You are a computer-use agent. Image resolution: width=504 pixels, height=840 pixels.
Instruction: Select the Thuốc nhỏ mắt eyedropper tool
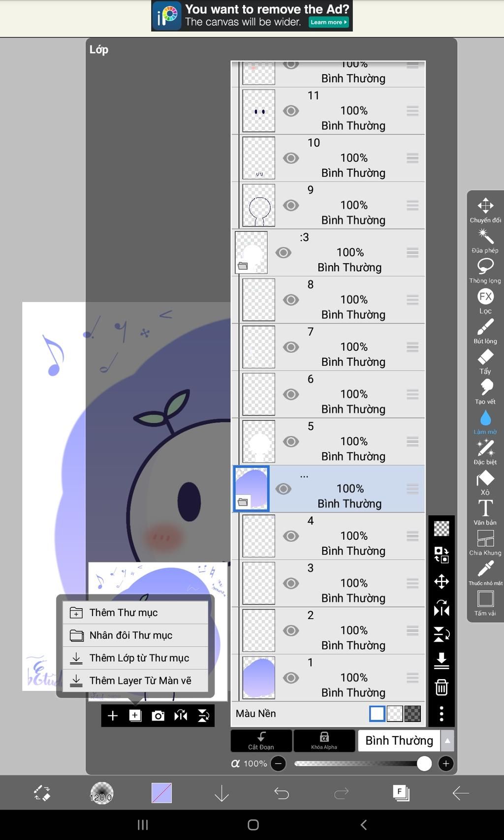(x=485, y=573)
